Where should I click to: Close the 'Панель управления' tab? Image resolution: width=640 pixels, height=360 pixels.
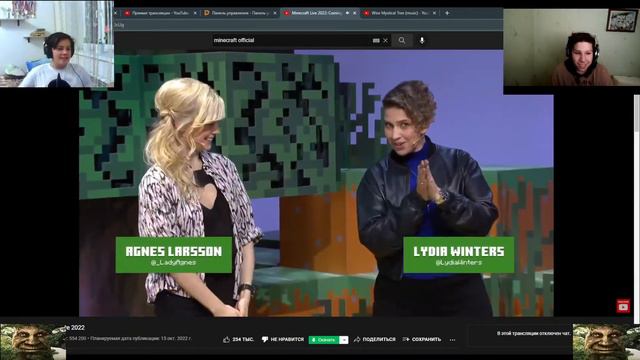point(275,13)
